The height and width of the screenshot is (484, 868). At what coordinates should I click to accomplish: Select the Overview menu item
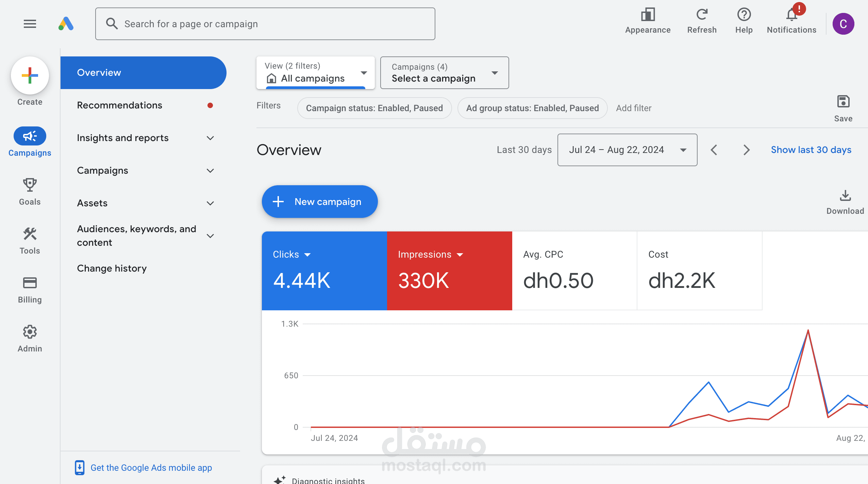[144, 73]
